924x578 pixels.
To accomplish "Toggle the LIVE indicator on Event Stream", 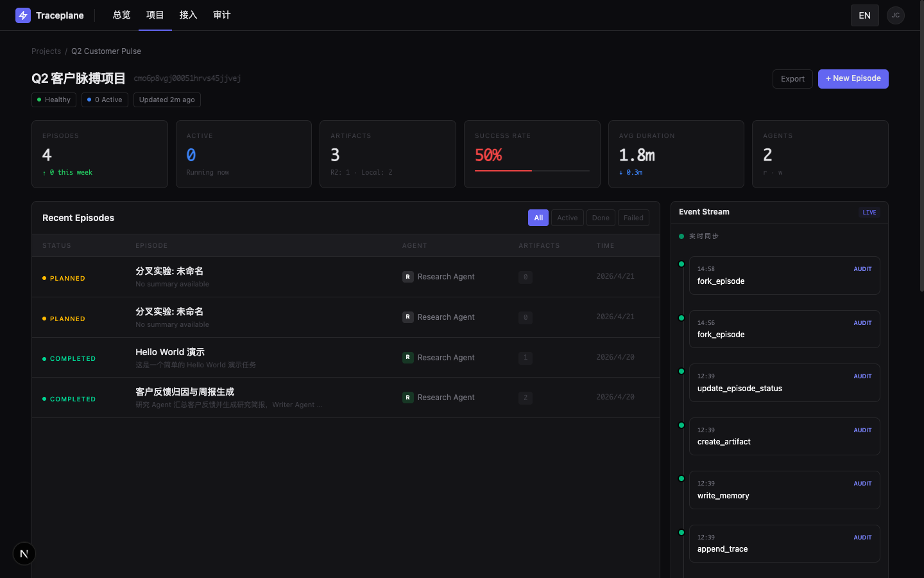I will (x=869, y=212).
